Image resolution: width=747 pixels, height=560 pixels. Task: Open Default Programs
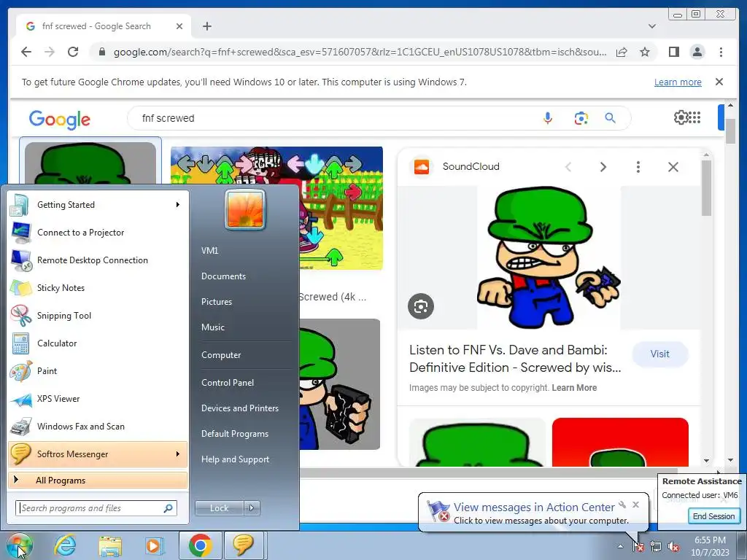(235, 434)
